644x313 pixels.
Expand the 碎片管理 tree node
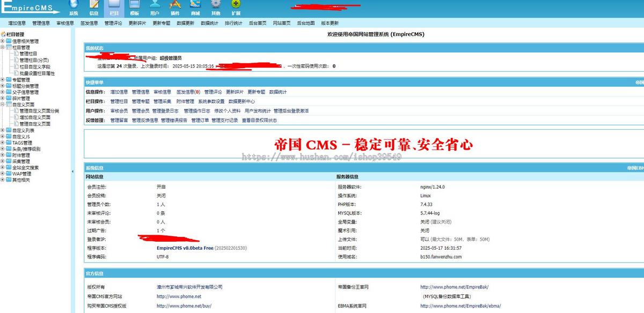[3, 99]
